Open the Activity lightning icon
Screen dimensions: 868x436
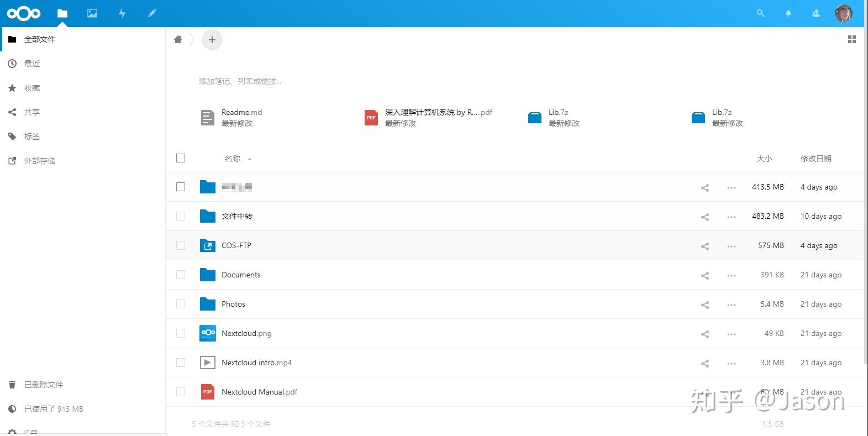click(x=122, y=13)
